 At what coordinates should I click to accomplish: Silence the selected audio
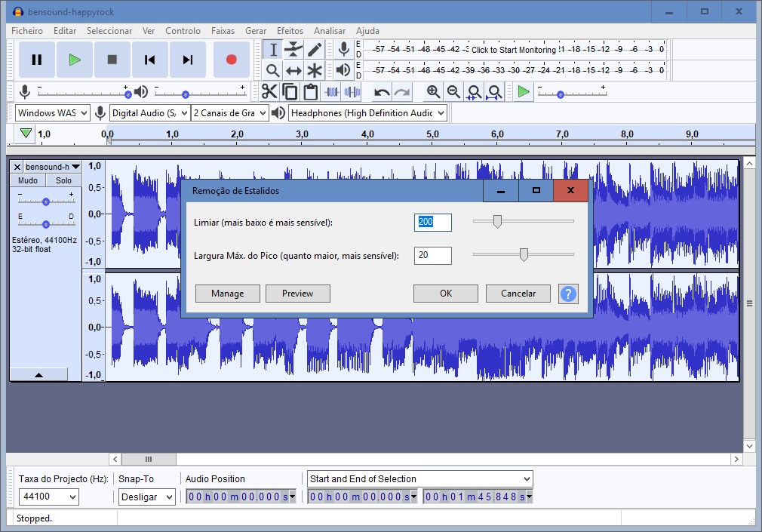click(x=352, y=91)
